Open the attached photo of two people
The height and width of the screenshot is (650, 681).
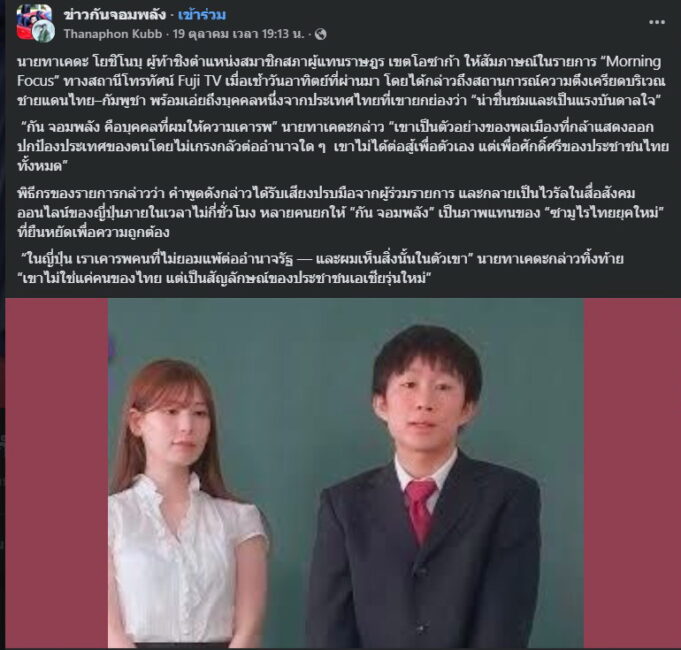[346, 472]
